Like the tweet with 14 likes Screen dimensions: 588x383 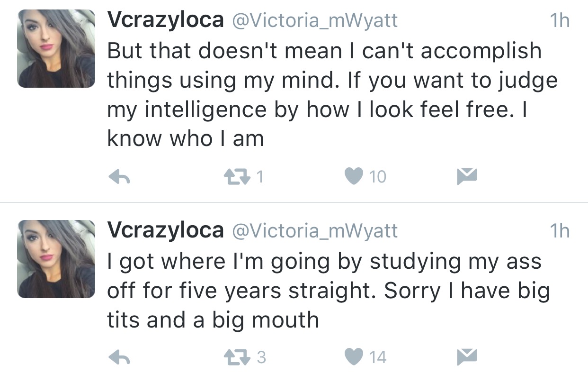pyautogui.click(x=354, y=357)
